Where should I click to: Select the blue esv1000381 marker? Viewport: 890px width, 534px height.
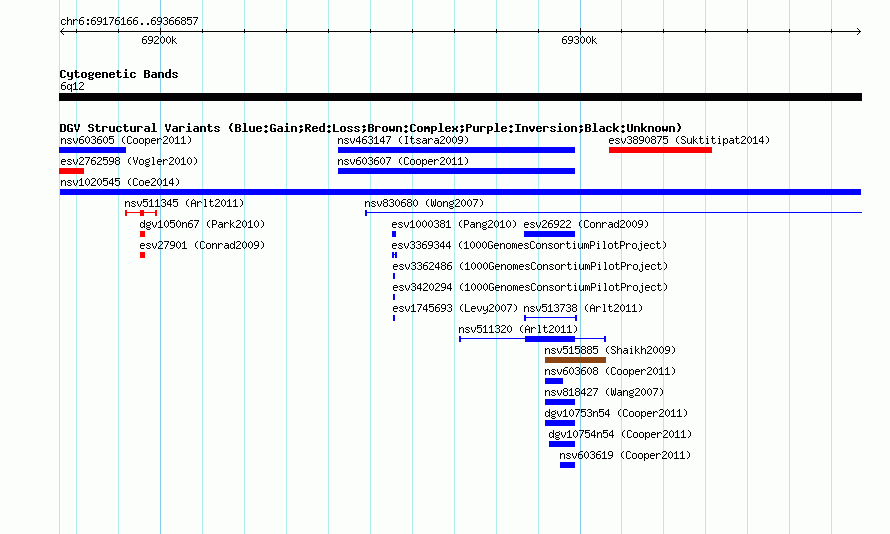tap(394, 234)
